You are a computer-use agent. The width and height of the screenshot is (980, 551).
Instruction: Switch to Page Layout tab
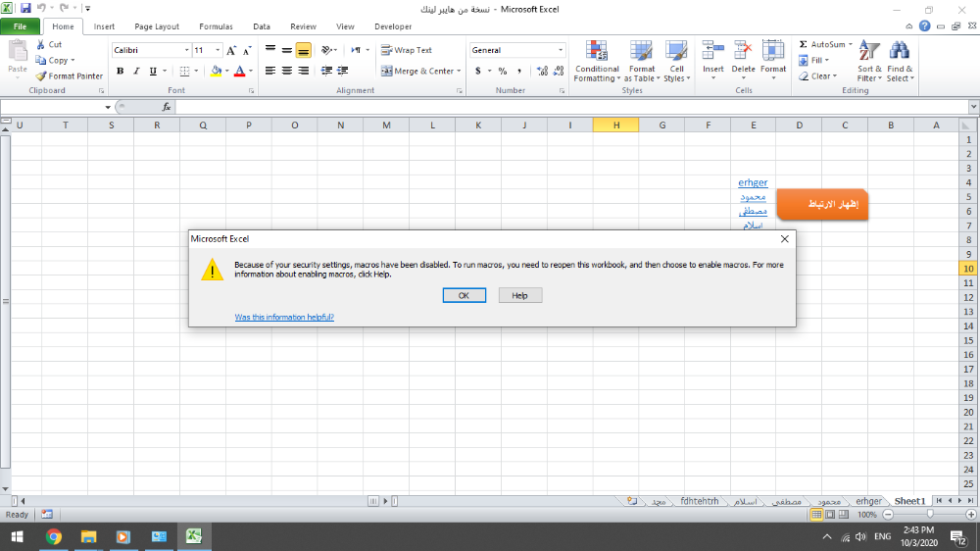156,26
